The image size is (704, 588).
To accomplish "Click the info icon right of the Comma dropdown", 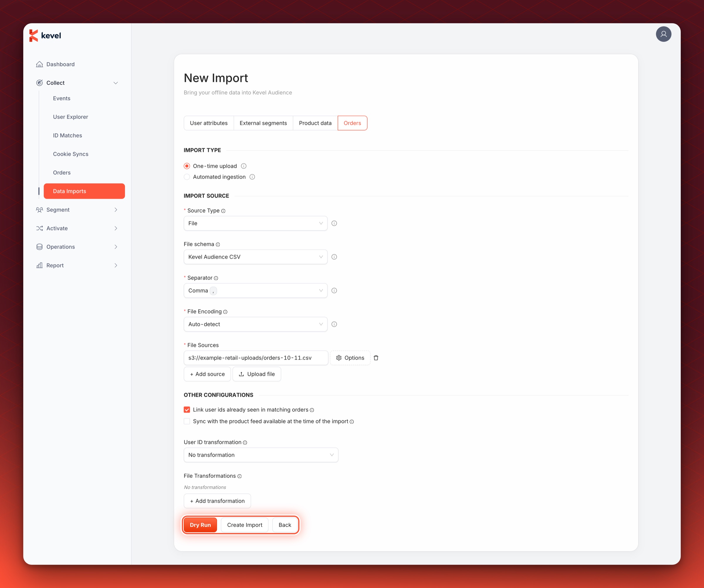I will tap(334, 291).
